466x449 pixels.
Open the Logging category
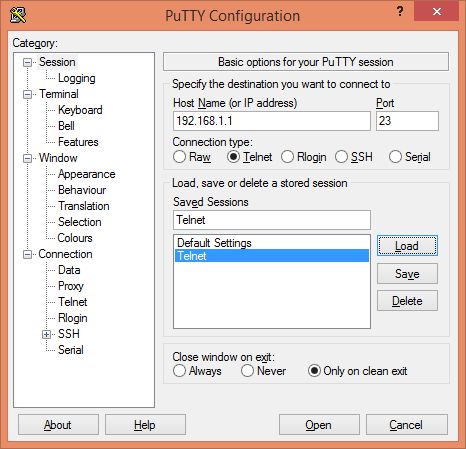tap(77, 78)
